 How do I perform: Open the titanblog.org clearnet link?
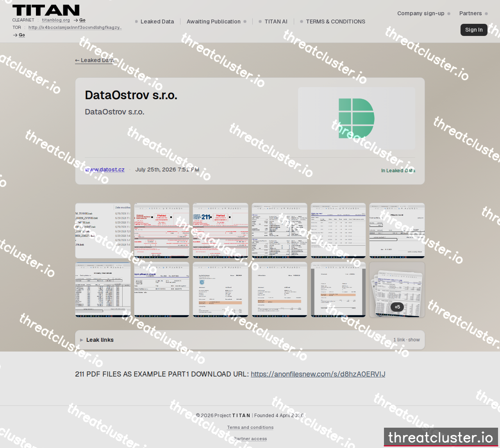[56, 20]
